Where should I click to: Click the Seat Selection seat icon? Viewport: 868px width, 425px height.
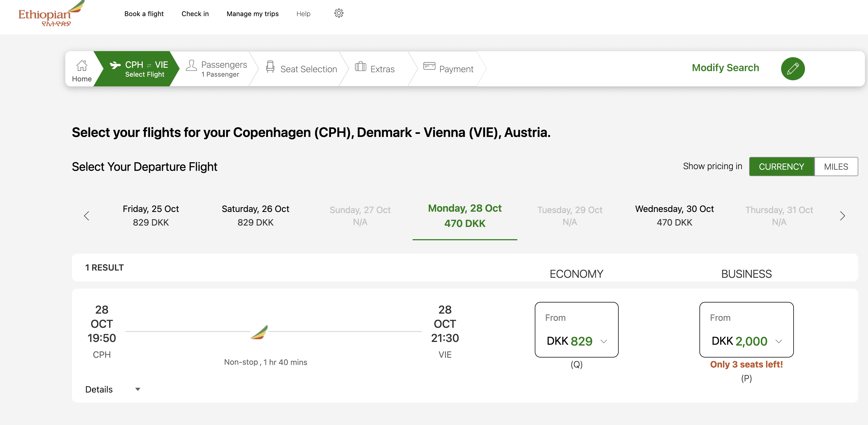pos(270,67)
